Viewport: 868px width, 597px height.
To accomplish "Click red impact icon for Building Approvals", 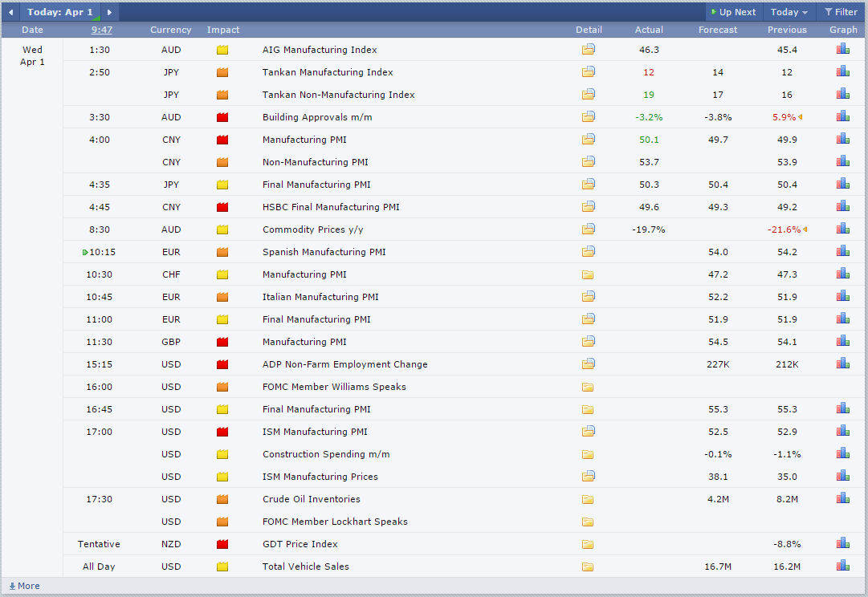I will pyautogui.click(x=222, y=117).
